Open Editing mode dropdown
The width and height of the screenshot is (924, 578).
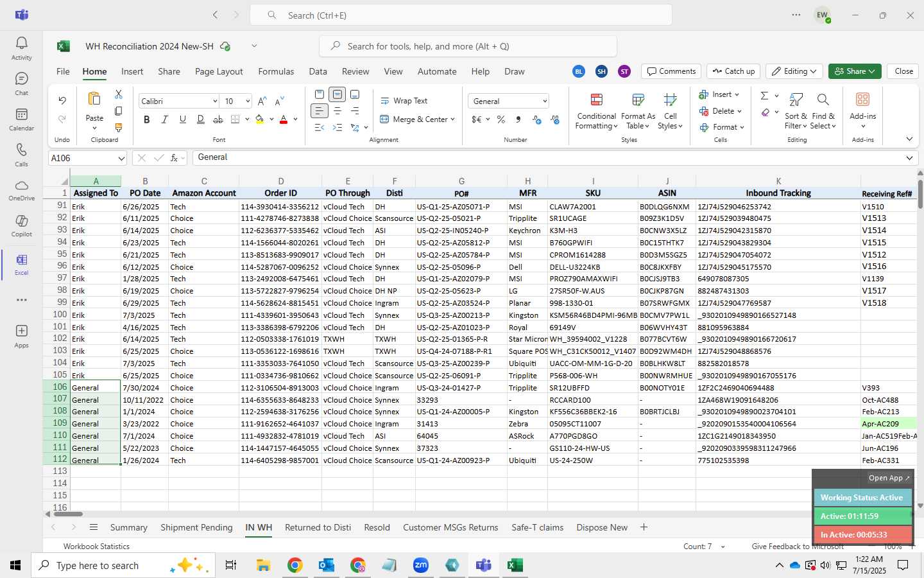[794, 71]
